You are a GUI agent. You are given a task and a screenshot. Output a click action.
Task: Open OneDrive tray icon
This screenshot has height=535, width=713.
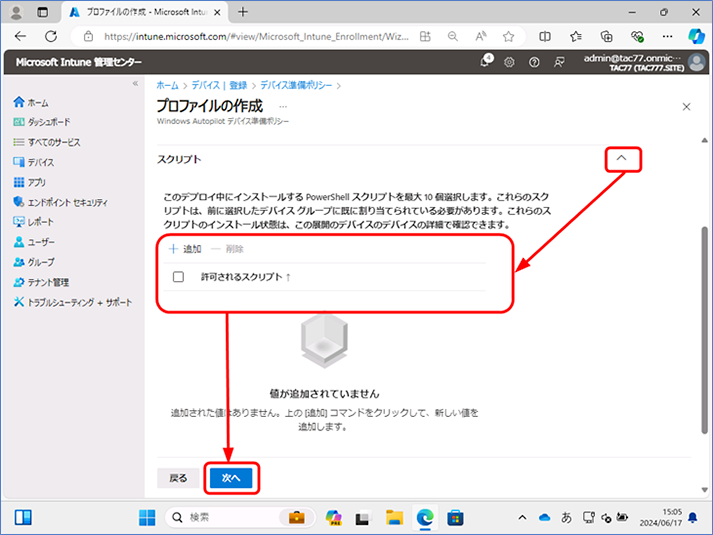point(544,518)
